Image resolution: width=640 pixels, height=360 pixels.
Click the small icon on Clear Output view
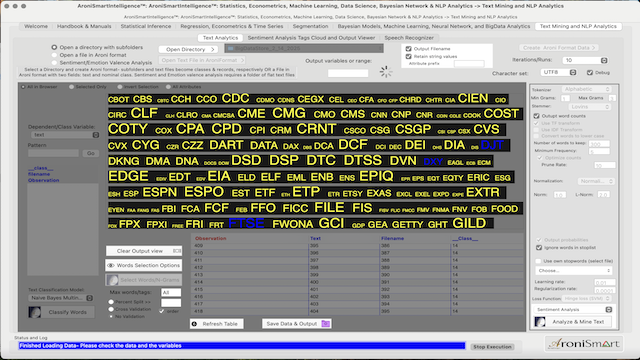tap(177, 251)
